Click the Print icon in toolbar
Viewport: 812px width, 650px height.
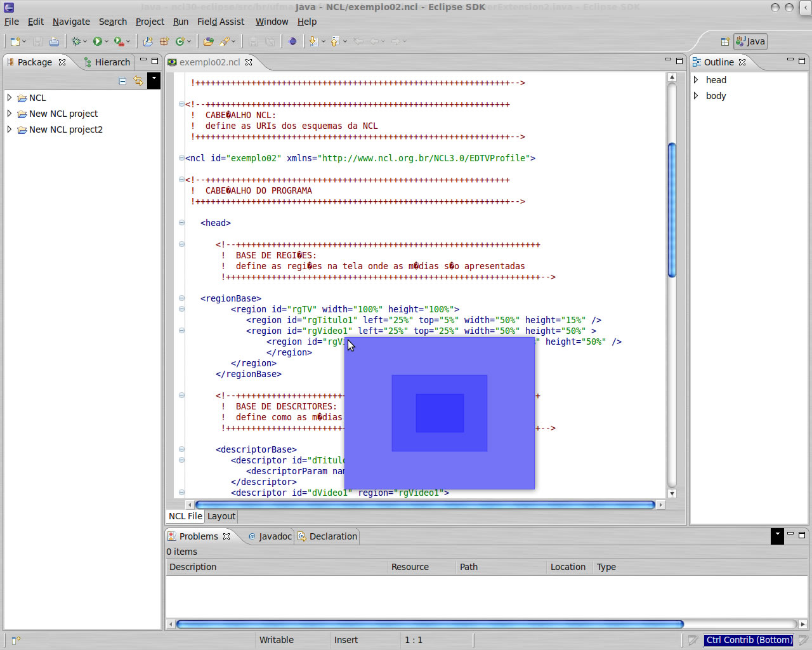55,41
